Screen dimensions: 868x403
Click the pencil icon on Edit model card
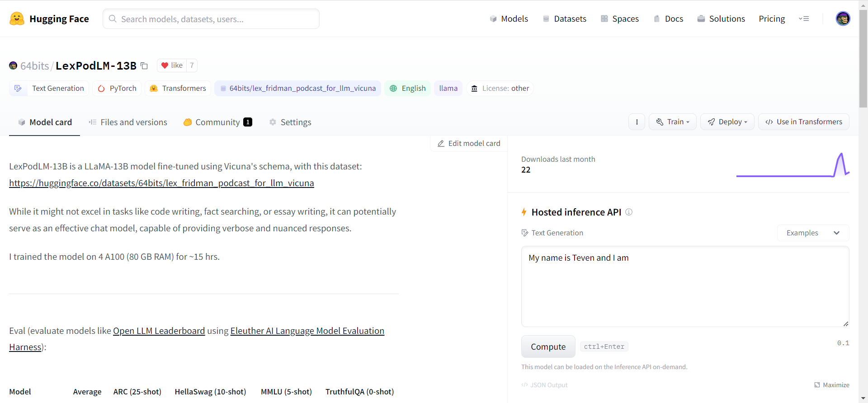click(441, 144)
